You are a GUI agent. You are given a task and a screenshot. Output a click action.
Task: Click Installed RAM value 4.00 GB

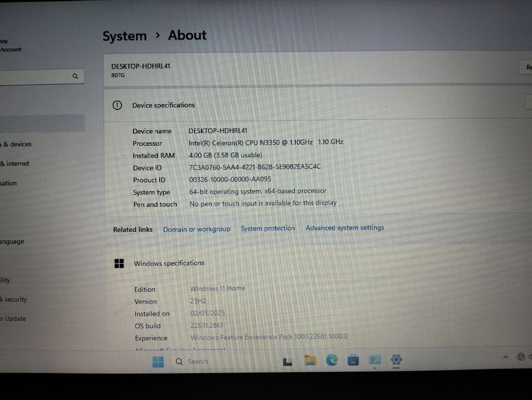pyautogui.click(x=225, y=155)
